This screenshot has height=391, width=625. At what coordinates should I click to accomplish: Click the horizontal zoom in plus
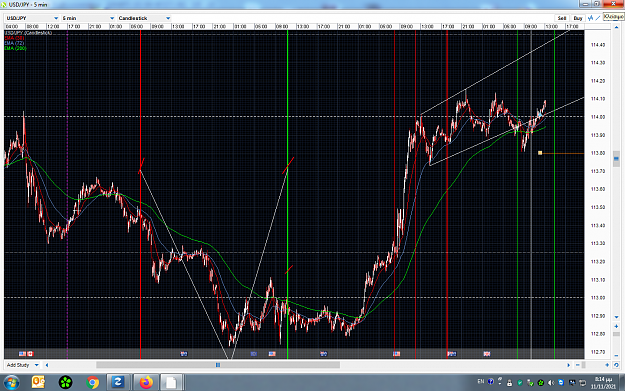[607, 365]
